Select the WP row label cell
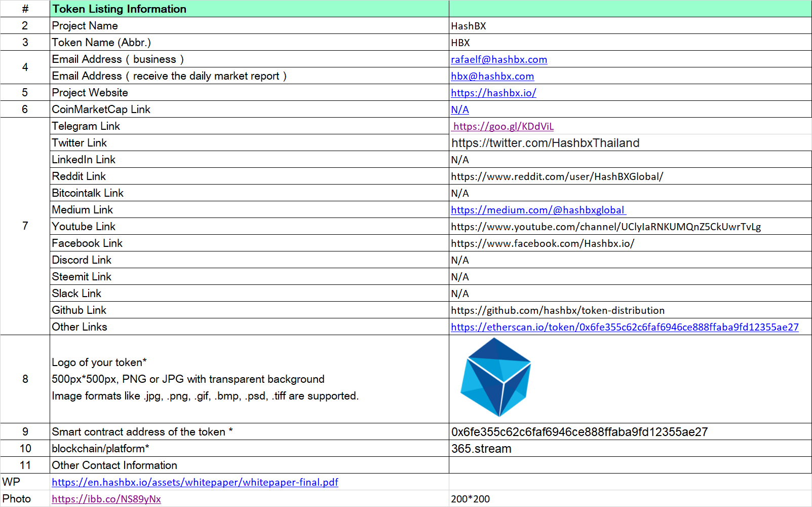Viewport: 812px width, 507px height. tap(25, 482)
